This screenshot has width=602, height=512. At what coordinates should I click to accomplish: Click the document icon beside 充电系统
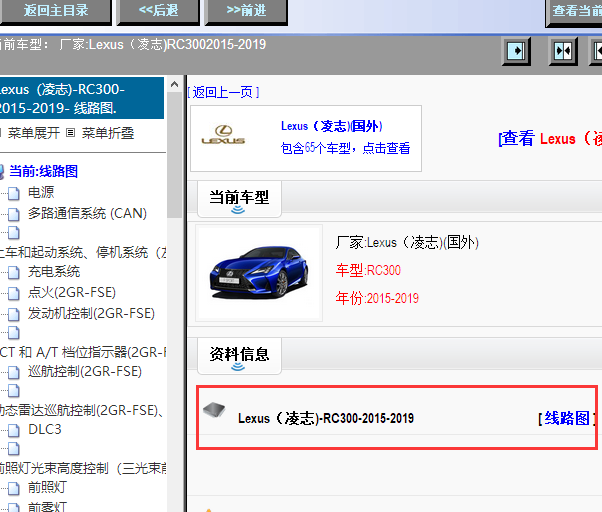coord(14,273)
